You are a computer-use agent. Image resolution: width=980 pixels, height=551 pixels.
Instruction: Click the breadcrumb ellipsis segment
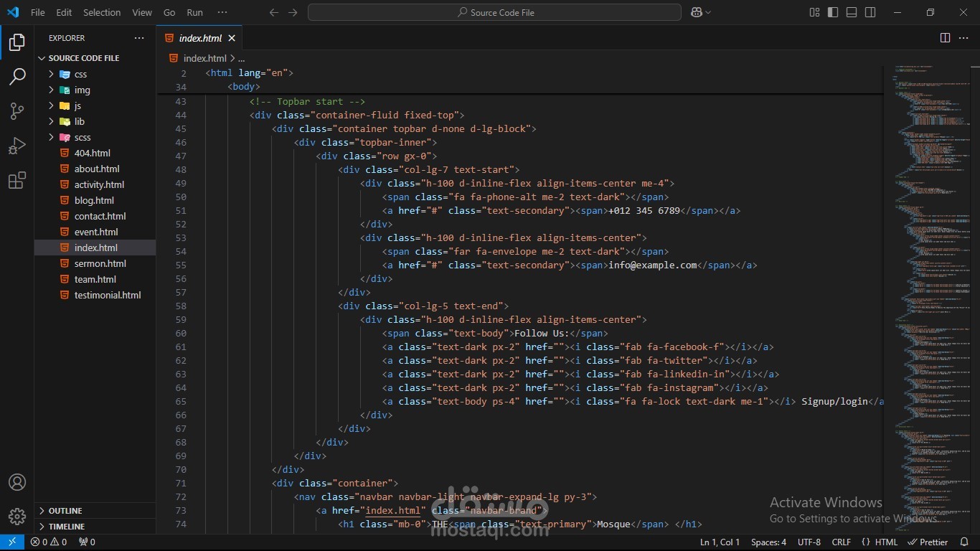click(x=242, y=58)
